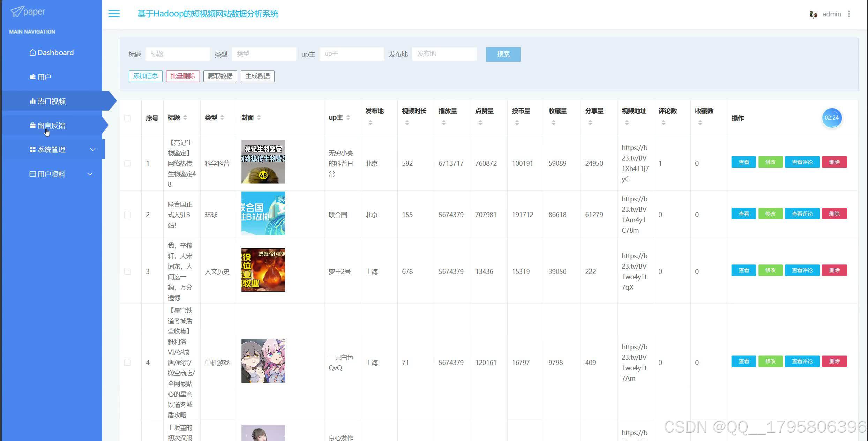
Task: Expand the 用户资料 submenu chevron
Action: tap(90, 174)
